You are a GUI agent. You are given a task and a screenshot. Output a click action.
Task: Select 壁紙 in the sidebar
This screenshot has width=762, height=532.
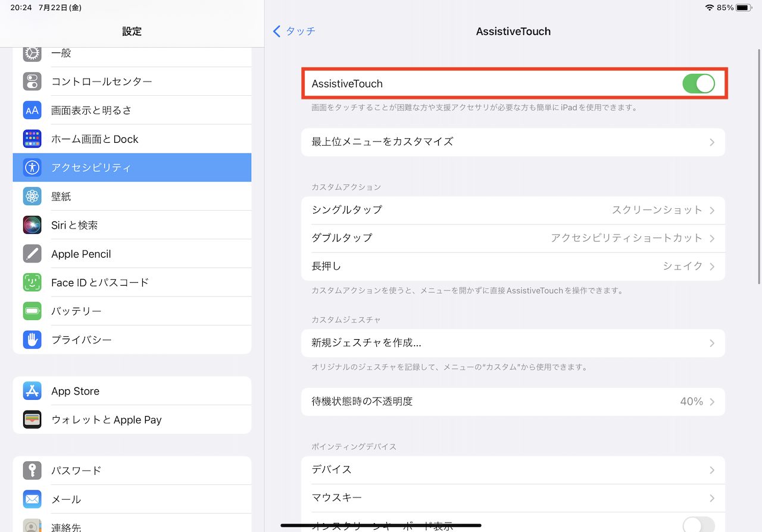(132, 196)
